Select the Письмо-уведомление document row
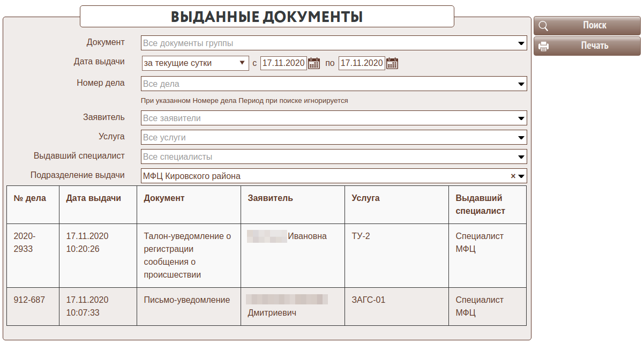The height and width of the screenshot is (343, 644). click(x=186, y=300)
